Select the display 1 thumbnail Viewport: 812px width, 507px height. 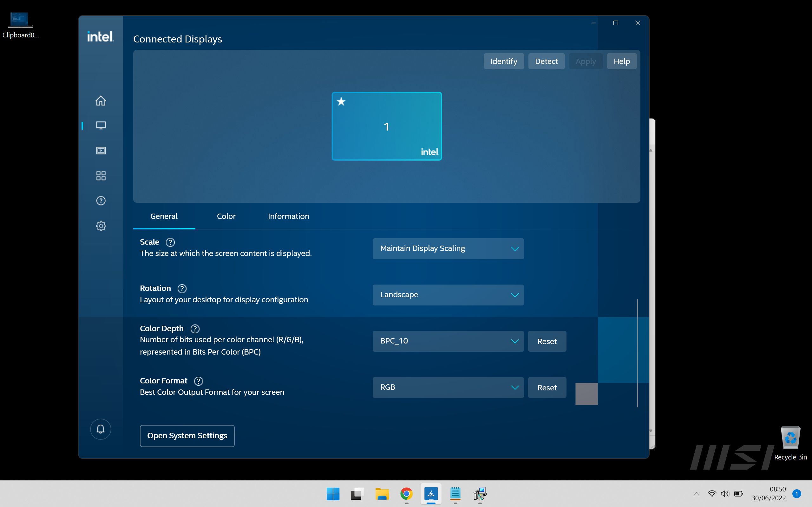[x=387, y=126]
